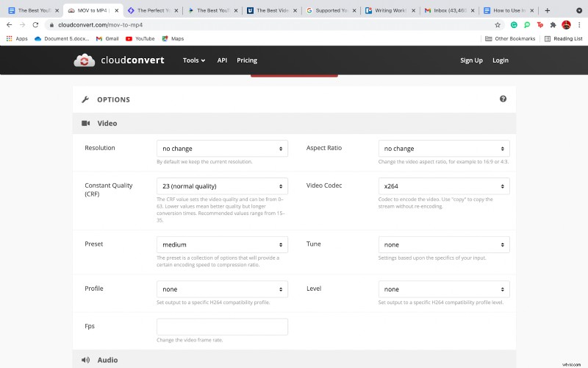This screenshot has height=368, width=588.
Task: Click the Fps input field
Action: pyautogui.click(x=222, y=327)
